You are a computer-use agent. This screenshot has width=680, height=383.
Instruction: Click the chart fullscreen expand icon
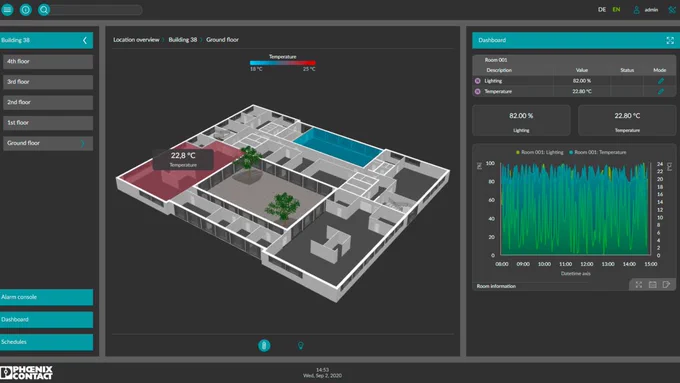[639, 285]
